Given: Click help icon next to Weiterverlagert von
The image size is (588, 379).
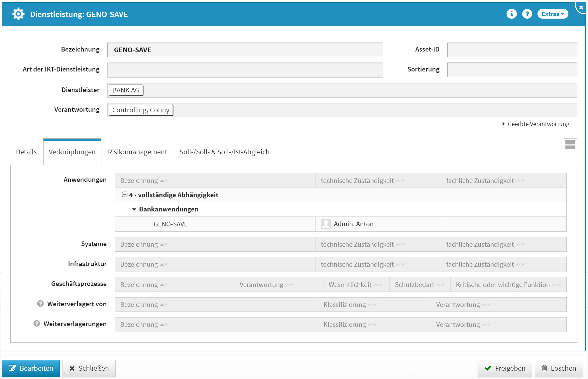Looking at the screenshot, I should tap(41, 304).
